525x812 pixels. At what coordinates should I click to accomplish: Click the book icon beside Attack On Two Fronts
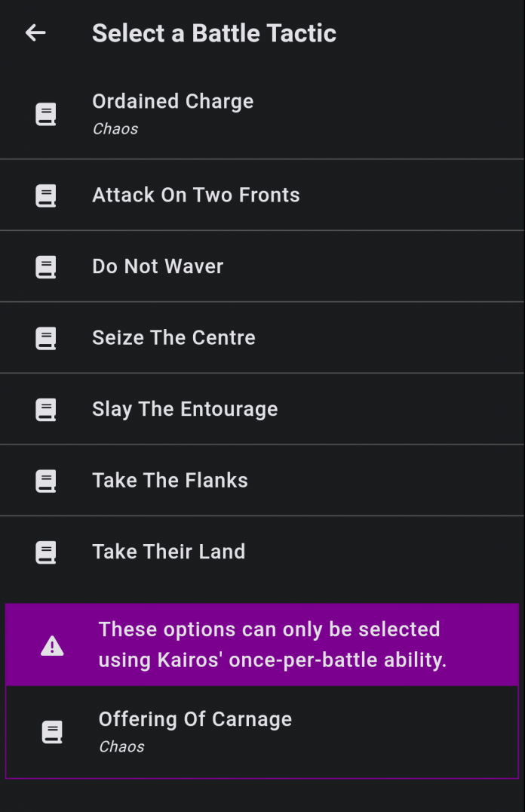[46, 195]
